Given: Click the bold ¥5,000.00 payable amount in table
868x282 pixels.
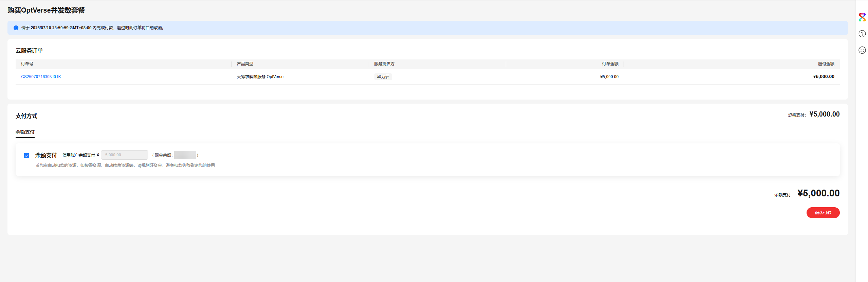Looking at the screenshot, I should click(824, 76).
